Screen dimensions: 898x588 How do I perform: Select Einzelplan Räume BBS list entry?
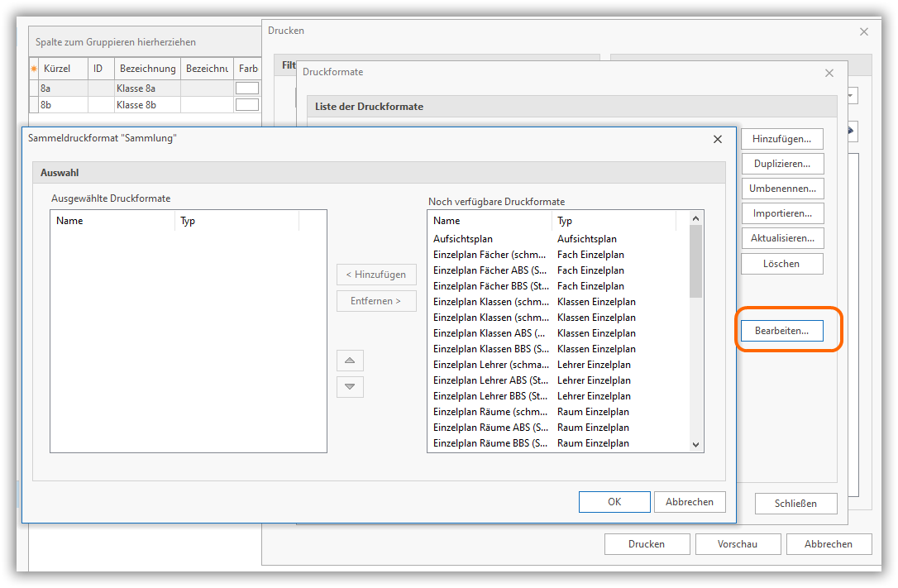pos(490,443)
